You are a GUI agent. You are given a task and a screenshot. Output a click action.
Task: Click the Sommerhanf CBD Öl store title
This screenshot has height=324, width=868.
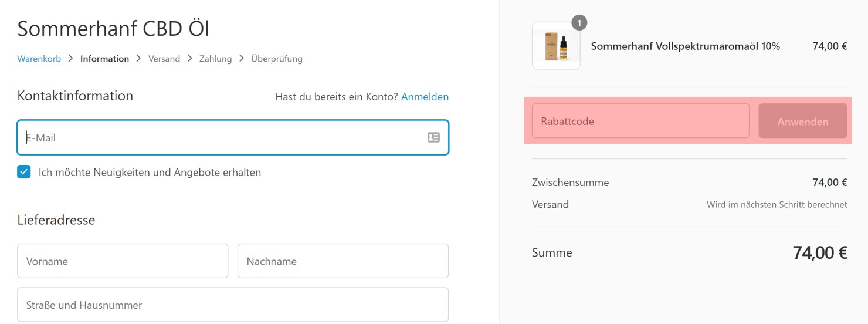(113, 28)
